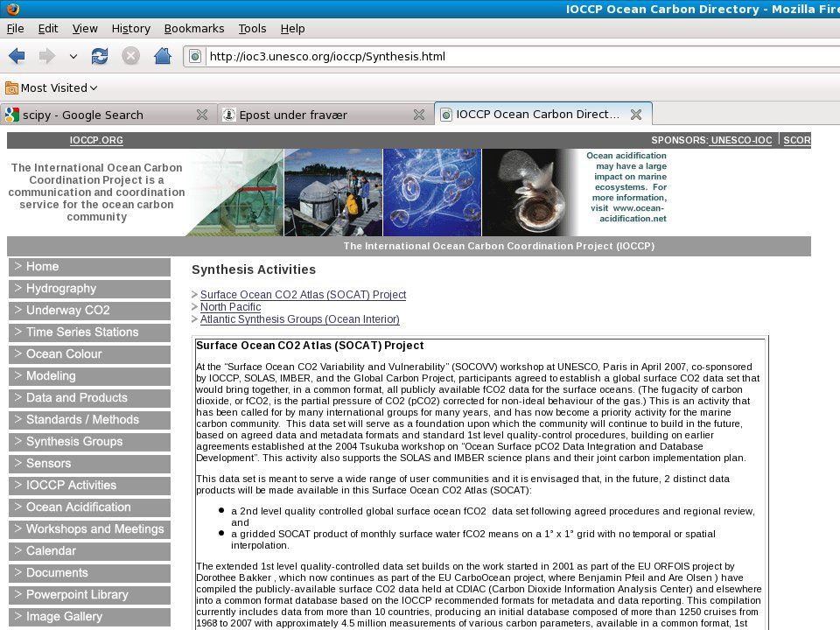Open Standards / Methods sidebar item
Image resolution: width=840 pixels, height=630 pixels.
89,420
